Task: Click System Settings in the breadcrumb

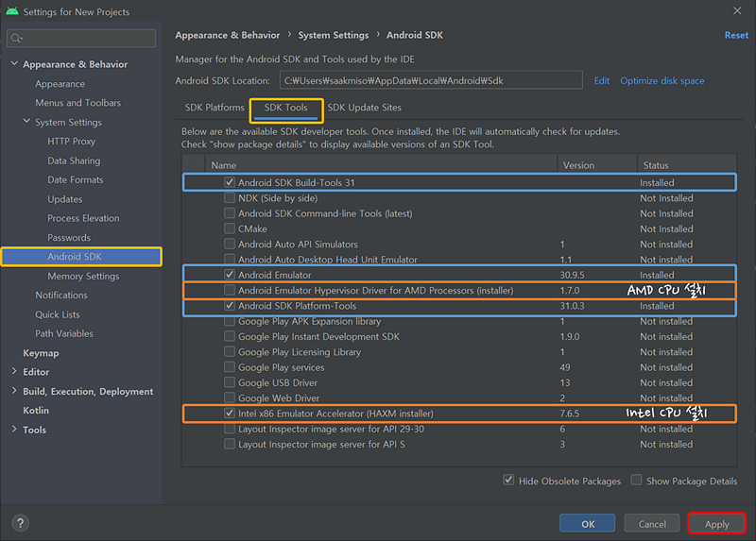Action: click(334, 35)
